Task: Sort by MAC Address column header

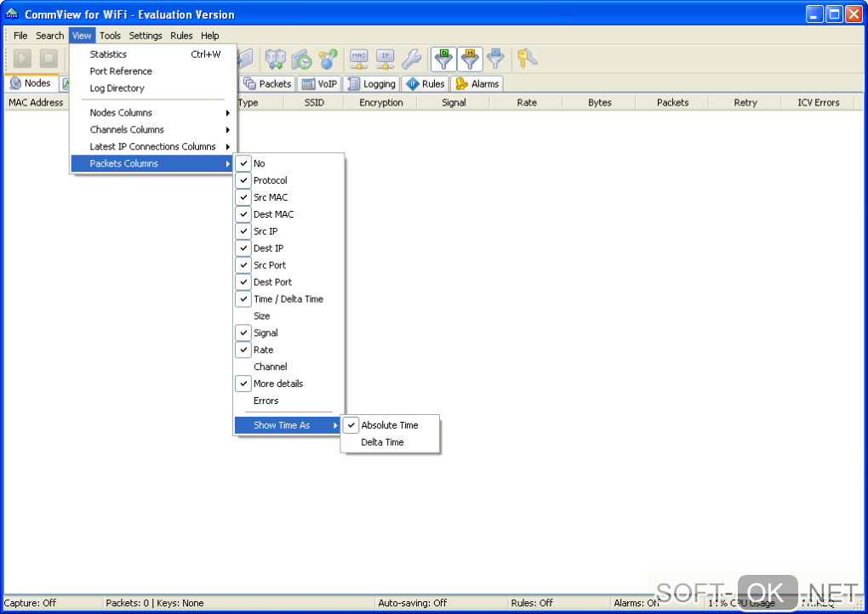Action: coord(36,102)
